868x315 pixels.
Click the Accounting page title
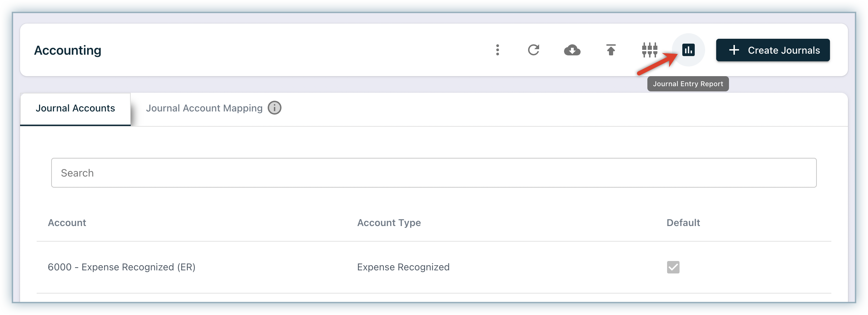pyautogui.click(x=68, y=50)
